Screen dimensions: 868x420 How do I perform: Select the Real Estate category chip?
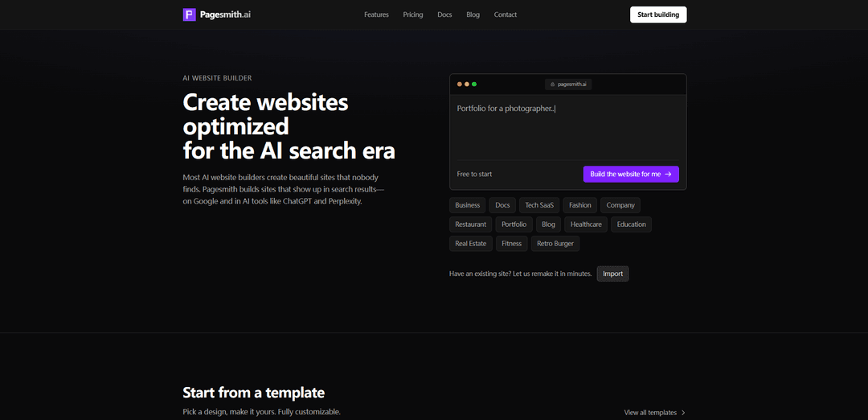[470, 244]
